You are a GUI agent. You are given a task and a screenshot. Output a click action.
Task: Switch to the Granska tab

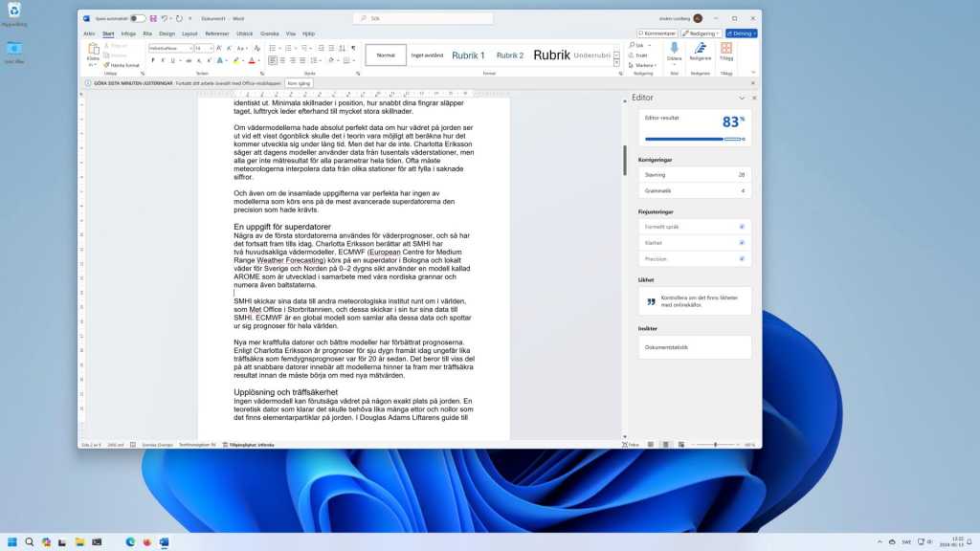pos(269,33)
